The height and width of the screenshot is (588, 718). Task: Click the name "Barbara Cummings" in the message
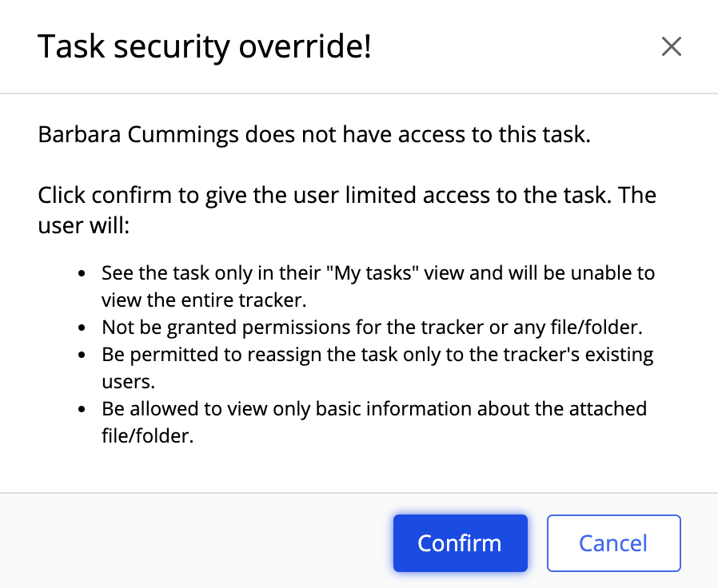[138, 134]
